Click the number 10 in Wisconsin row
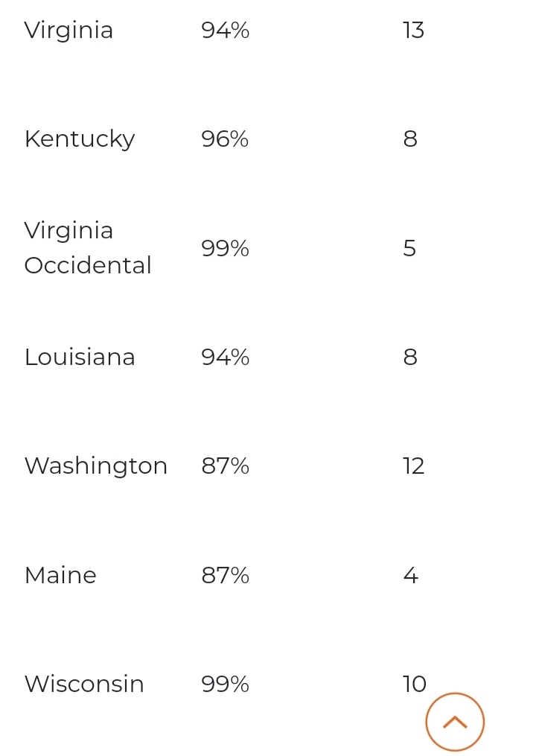536x756 pixels. [415, 684]
